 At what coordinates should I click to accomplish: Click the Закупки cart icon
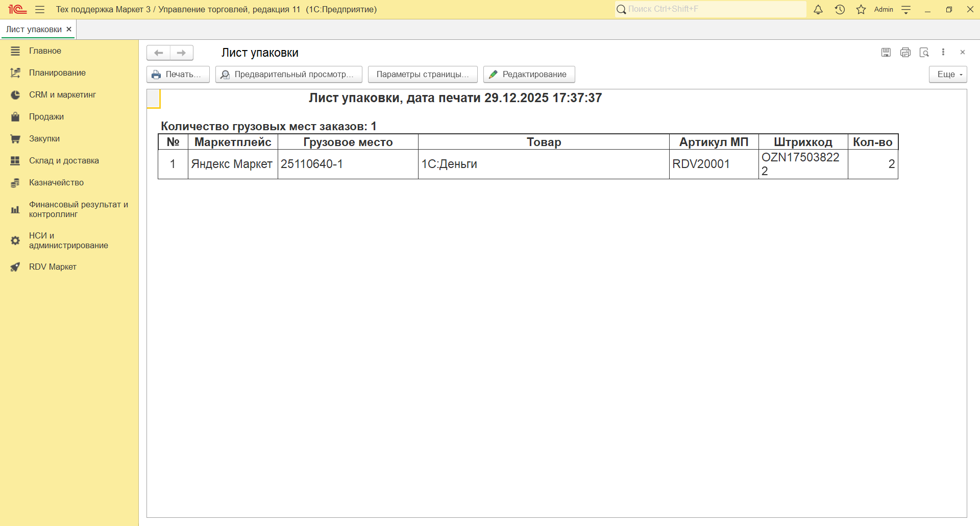(x=15, y=139)
